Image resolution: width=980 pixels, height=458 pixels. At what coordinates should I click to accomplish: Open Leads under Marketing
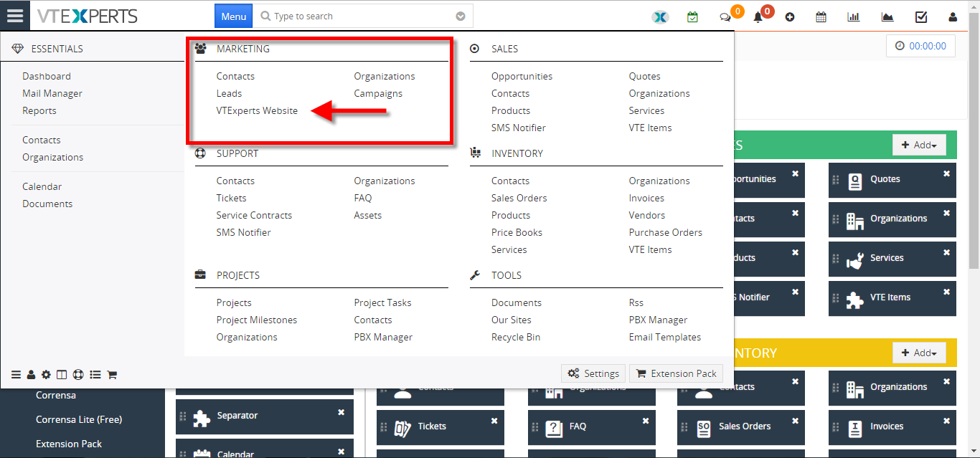pos(229,93)
